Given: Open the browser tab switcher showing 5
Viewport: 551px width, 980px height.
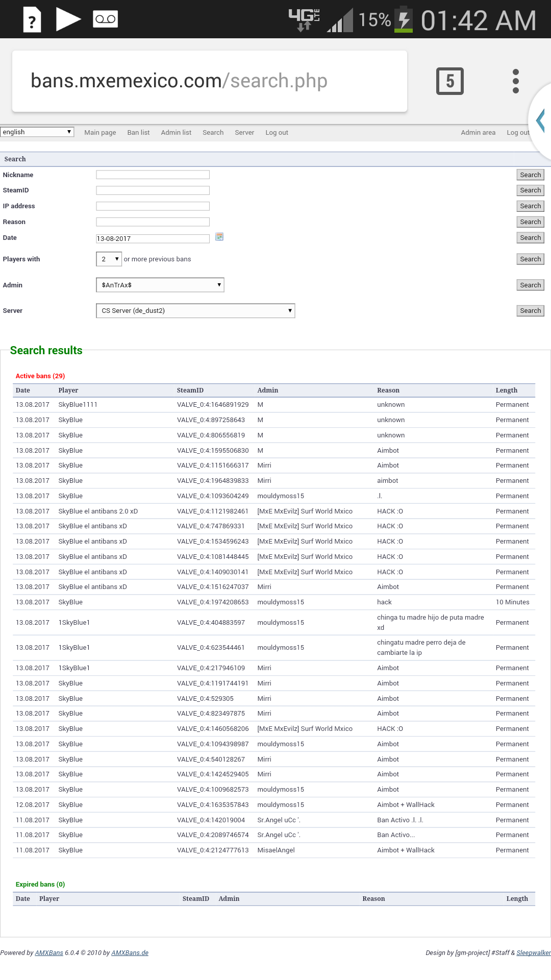Looking at the screenshot, I should [x=450, y=81].
